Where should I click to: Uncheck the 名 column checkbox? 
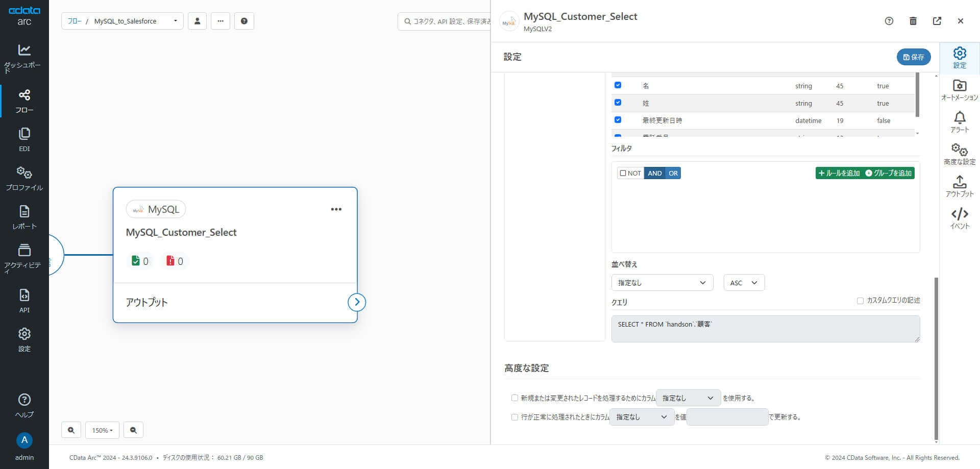[618, 85]
